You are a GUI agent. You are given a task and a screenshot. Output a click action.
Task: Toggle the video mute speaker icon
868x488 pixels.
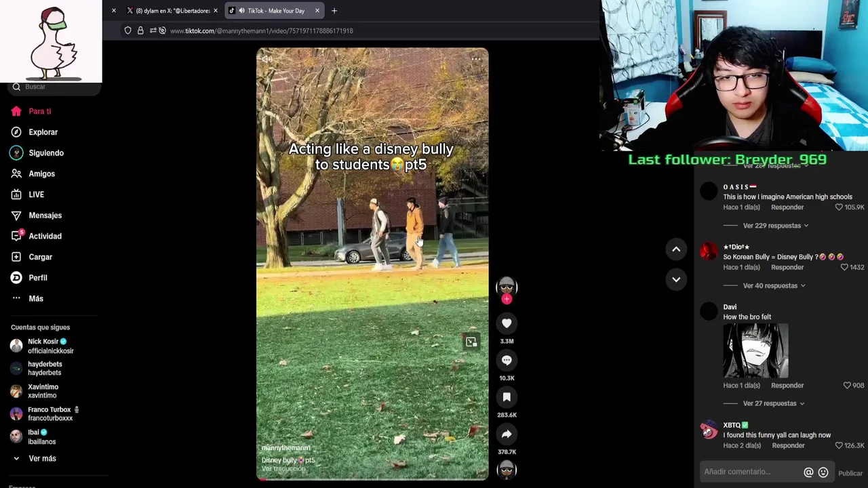pyautogui.click(x=267, y=59)
